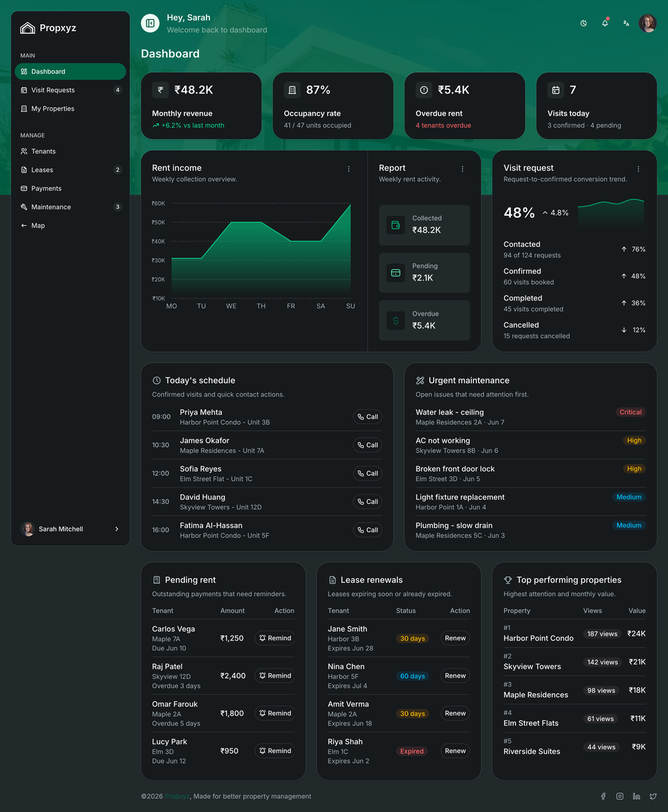Image resolution: width=668 pixels, height=812 pixels.
Task: Open Maintenance in the sidebar
Action: tap(70, 207)
